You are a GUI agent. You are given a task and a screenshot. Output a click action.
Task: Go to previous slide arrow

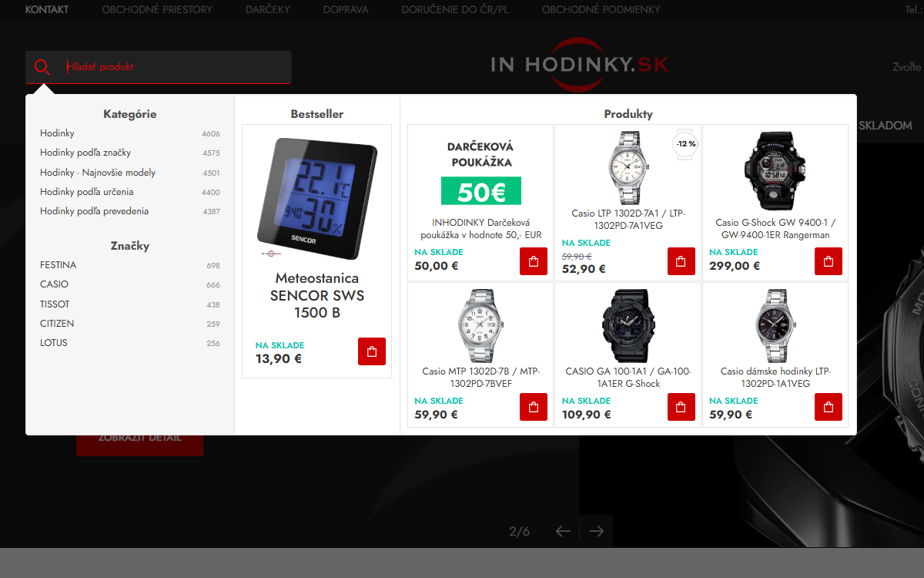point(563,531)
